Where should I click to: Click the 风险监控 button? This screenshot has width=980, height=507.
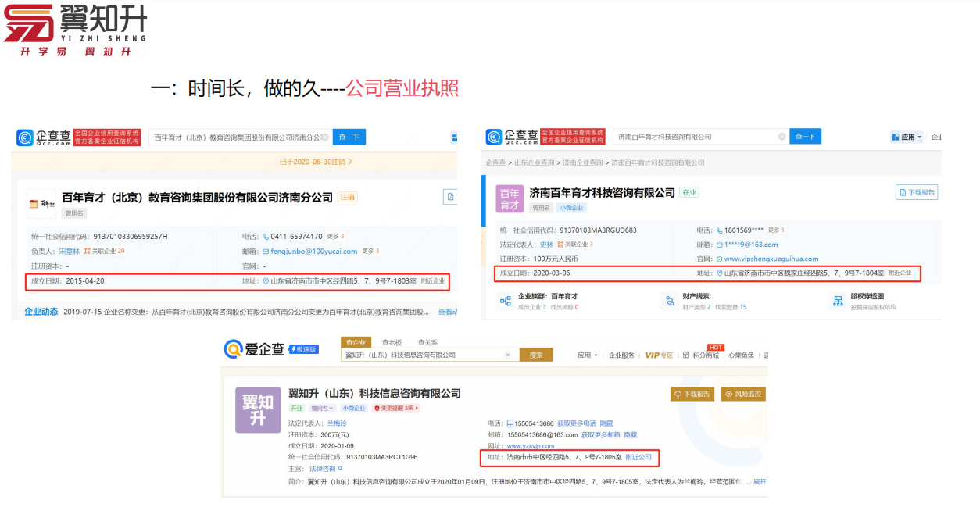pos(742,394)
